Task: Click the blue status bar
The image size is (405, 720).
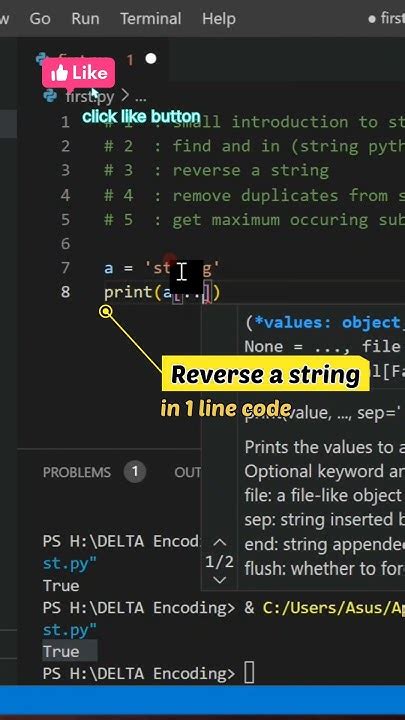Action: [x=202, y=698]
